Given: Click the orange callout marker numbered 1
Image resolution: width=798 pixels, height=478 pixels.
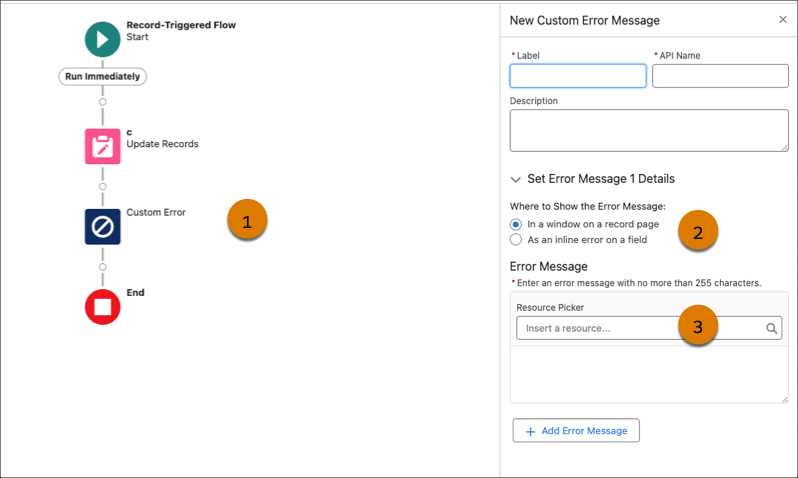Looking at the screenshot, I should coord(246,219).
